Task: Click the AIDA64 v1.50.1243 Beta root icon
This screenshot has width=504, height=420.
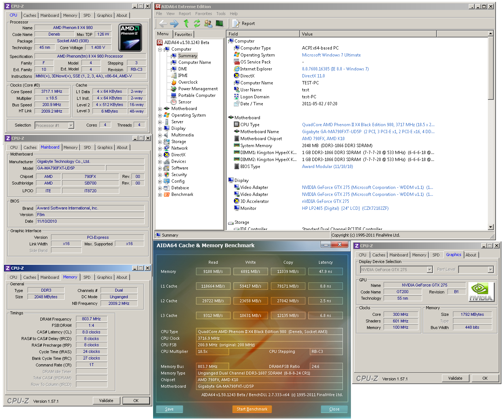Action: [160, 42]
